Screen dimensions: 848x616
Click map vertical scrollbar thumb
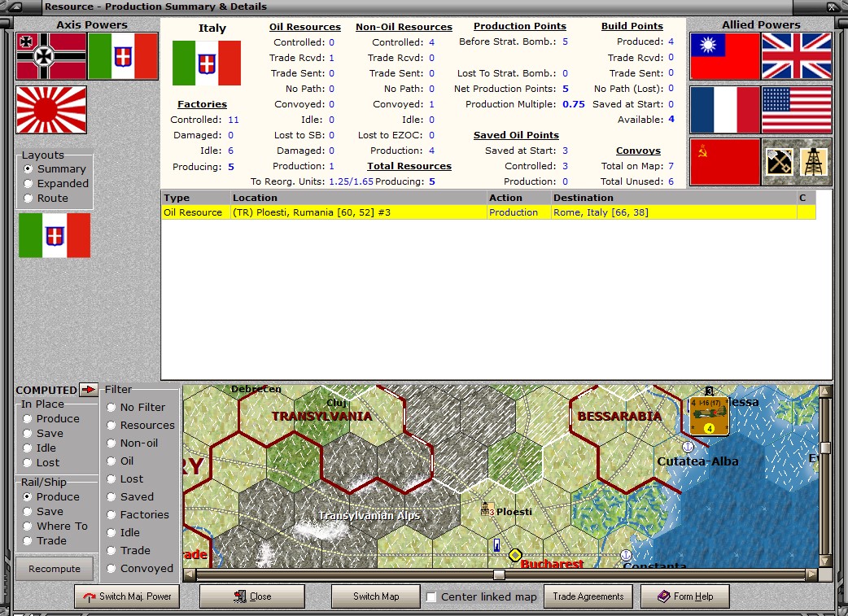(825, 448)
